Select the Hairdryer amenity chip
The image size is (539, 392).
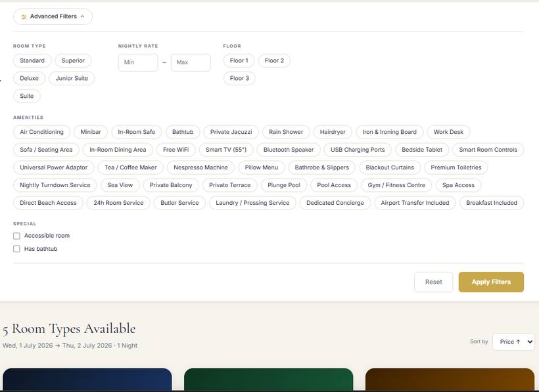pyautogui.click(x=333, y=132)
